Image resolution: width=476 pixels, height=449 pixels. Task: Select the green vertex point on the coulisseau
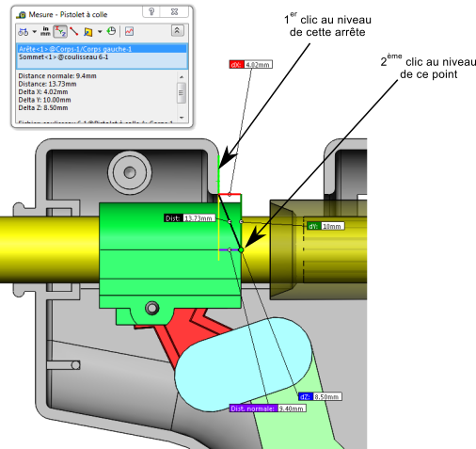pos(241,250)
